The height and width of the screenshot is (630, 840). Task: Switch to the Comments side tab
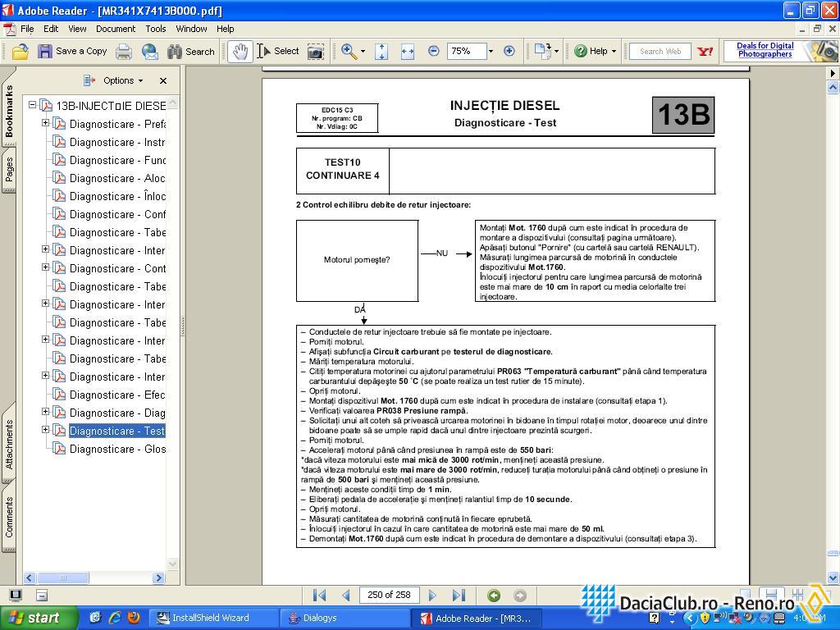pos(9,517)
